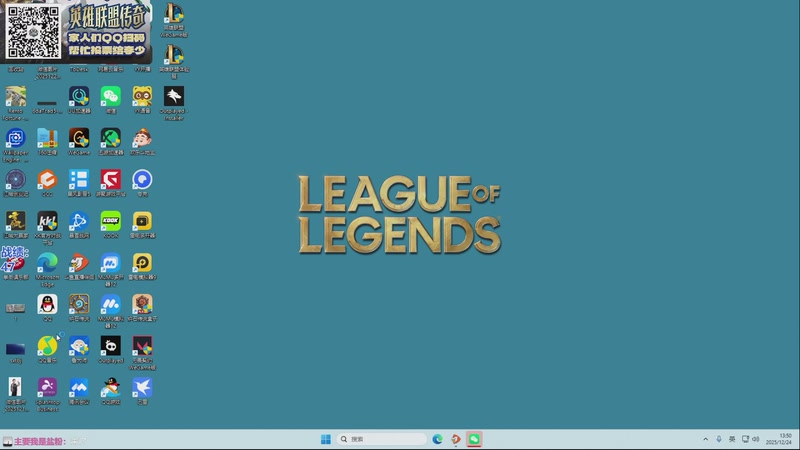This screenshot has height=450, width=800.
Task: Select the 6ba7fad5 file icon
Action: pyautogui.click(x=47, y=103)
